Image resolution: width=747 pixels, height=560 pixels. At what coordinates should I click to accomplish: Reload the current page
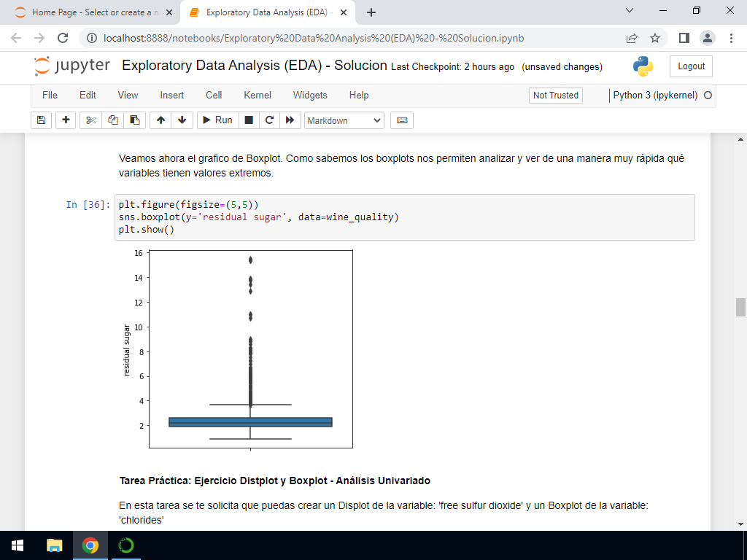click(63, 38)
